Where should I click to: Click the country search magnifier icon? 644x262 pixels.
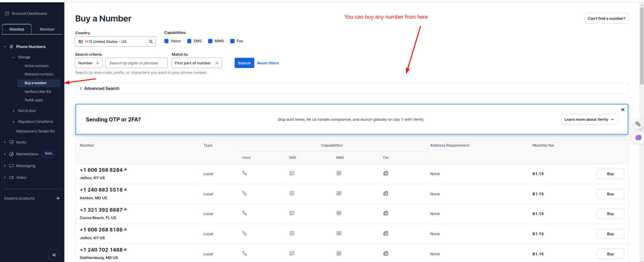pyautogui.click(x=151, y=42)
